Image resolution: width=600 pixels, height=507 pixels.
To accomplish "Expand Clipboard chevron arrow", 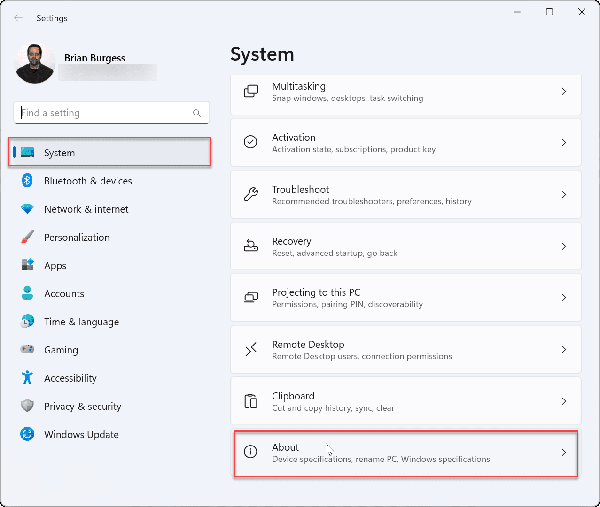I will tap(564, 401).
